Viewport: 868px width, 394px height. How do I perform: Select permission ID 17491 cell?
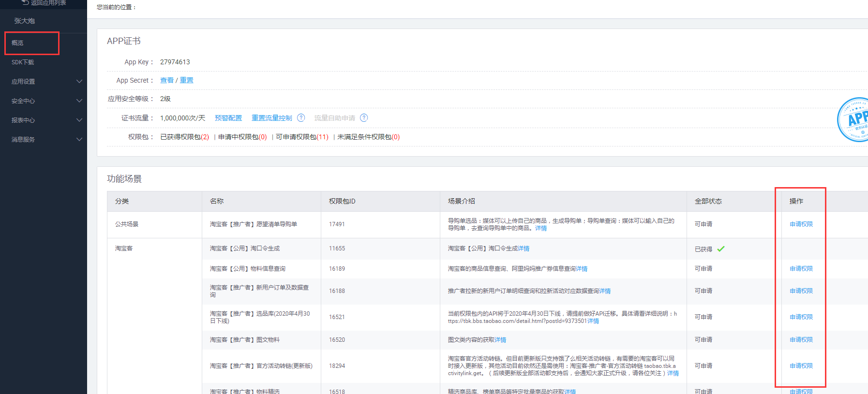click(337, 224)
